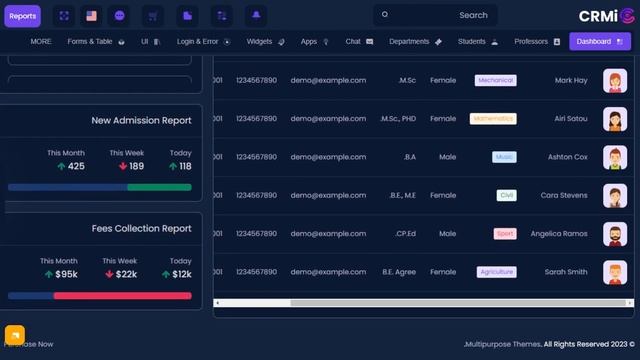Expand the MORE menu
The width and height of the screenshot is (640, 360).
(41, 41)
